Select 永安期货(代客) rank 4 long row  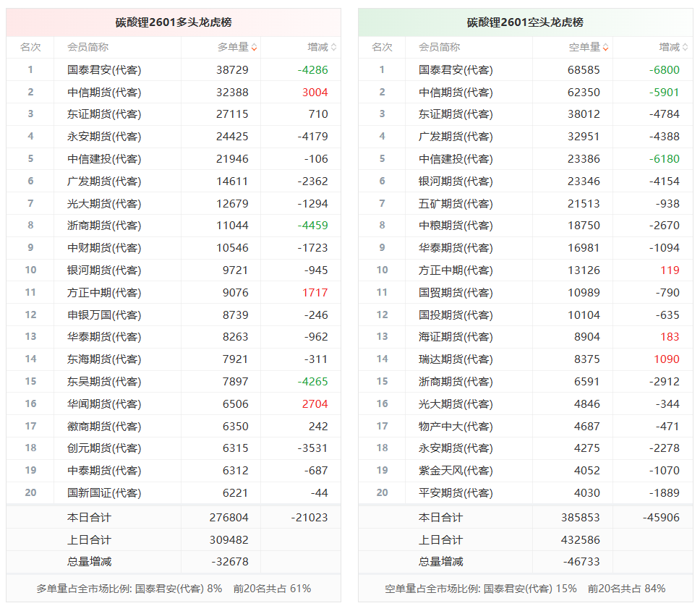click(x=174, y=137)
